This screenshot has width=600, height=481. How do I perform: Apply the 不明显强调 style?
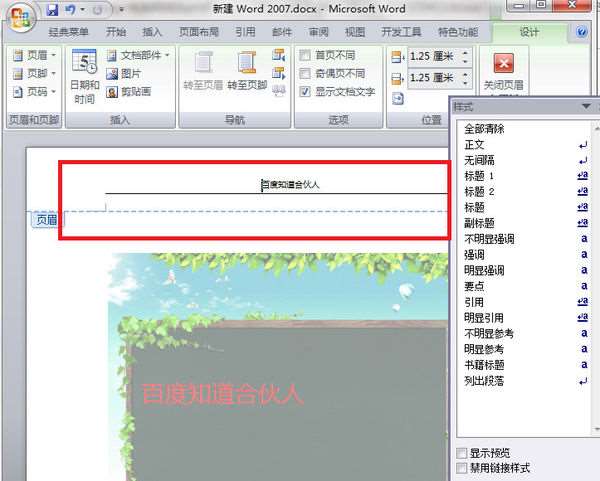tap(525, 239)
